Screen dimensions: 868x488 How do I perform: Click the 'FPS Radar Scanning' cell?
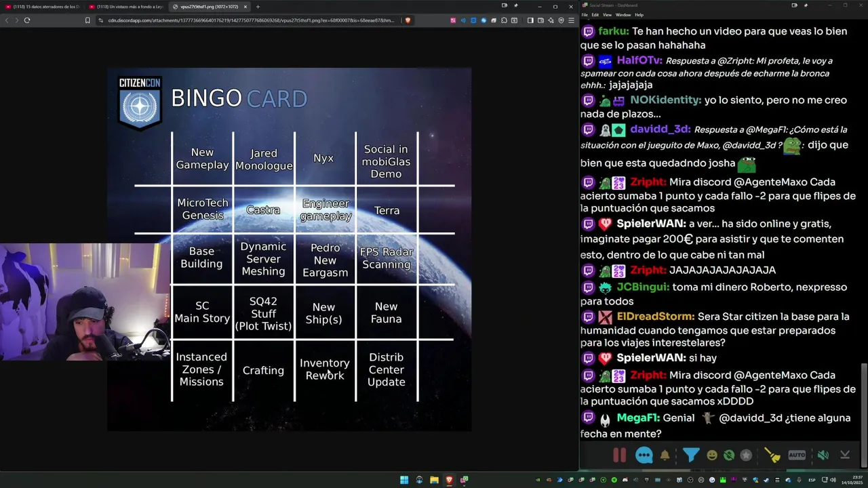(387, 258)
